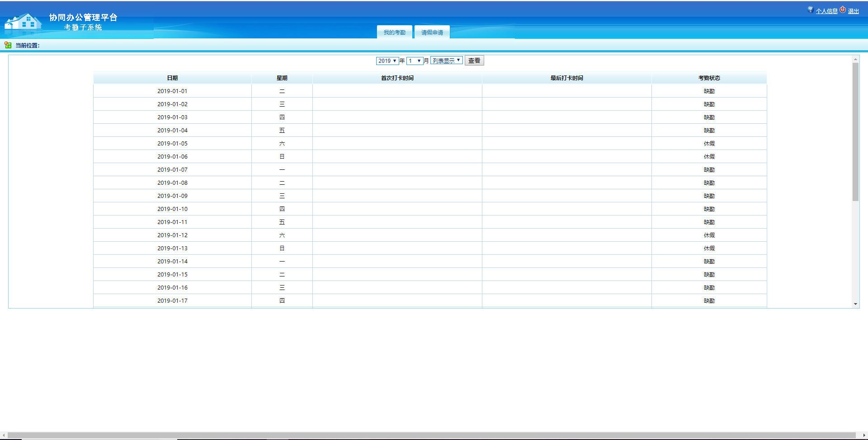Click 休假 status in 2019-01-05 row
This screenshot has height=440, width=868.
pyautogui.click(x=709, y=144)
